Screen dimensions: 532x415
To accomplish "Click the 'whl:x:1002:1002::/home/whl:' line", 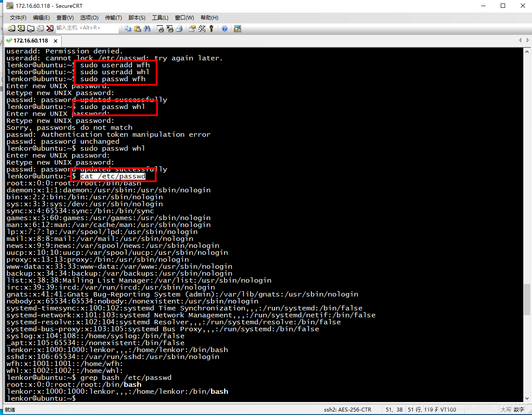I will click(x=65, y=371).
